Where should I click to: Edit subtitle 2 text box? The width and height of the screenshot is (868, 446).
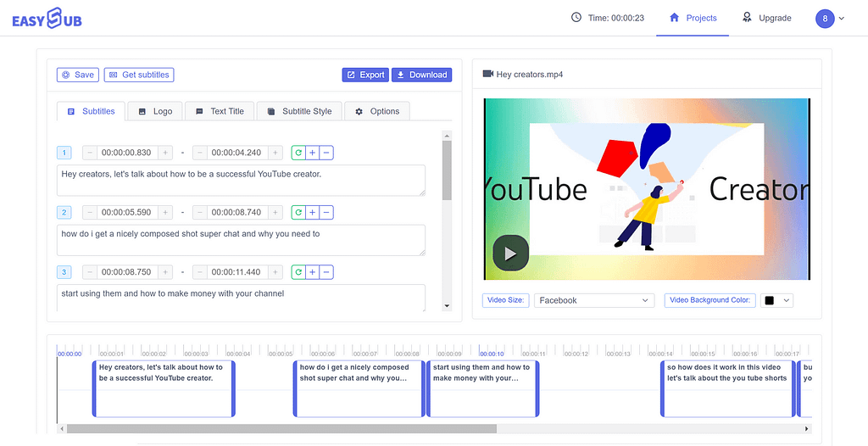coord(241,240)
